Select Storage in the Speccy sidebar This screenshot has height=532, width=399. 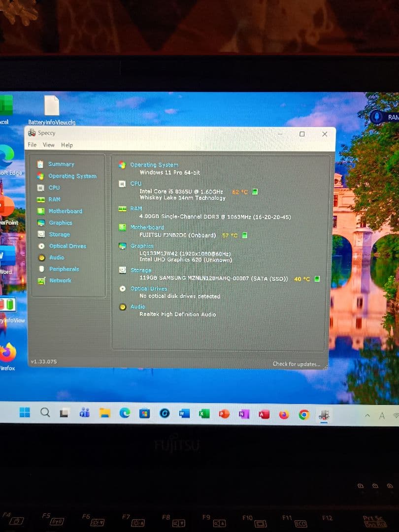coord(60,234)
